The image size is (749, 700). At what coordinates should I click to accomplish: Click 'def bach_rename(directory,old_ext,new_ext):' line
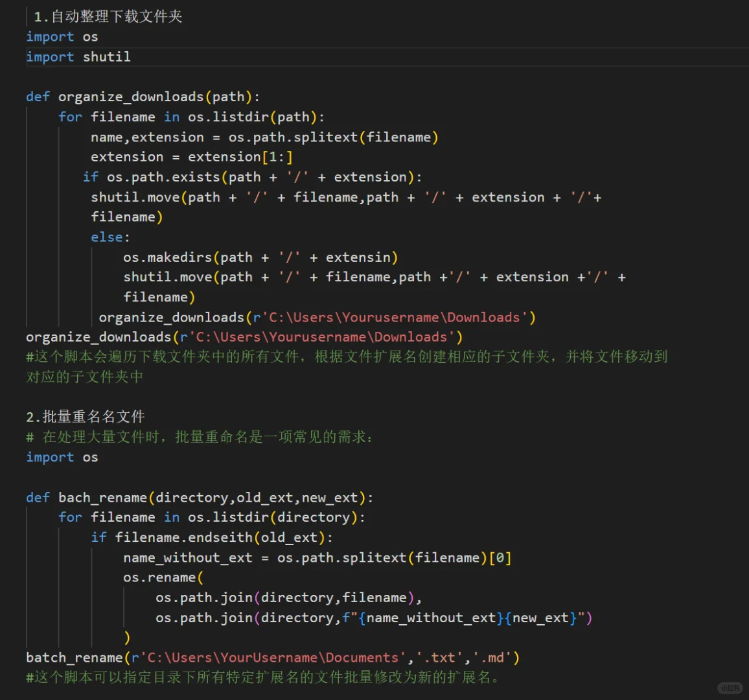click(x=200, y=497)
